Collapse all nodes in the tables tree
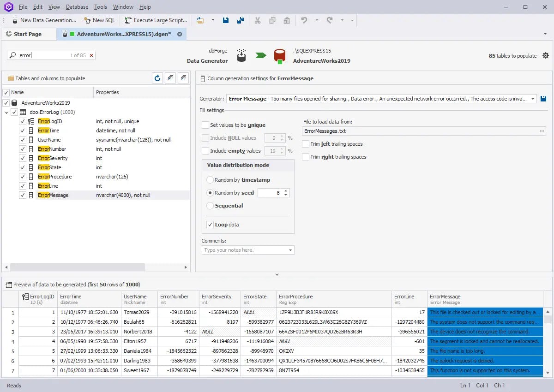554x392 pixels. (x=183, y=78)
